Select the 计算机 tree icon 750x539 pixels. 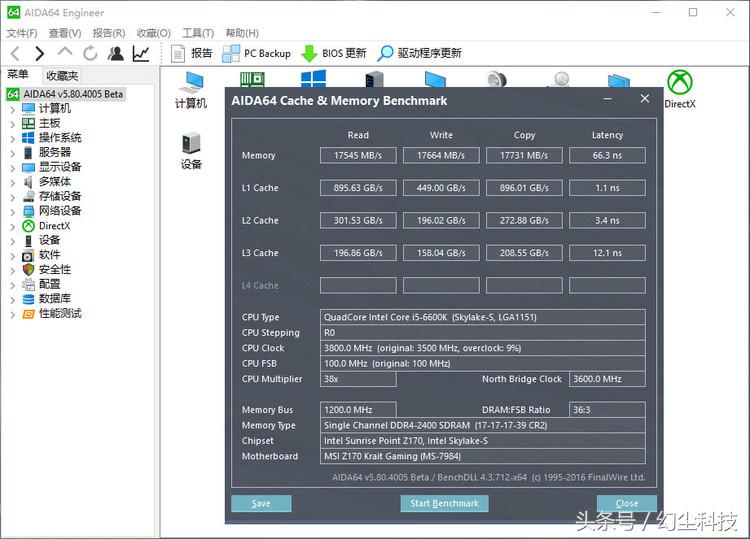pyautogui.click(x=28, y=109)
